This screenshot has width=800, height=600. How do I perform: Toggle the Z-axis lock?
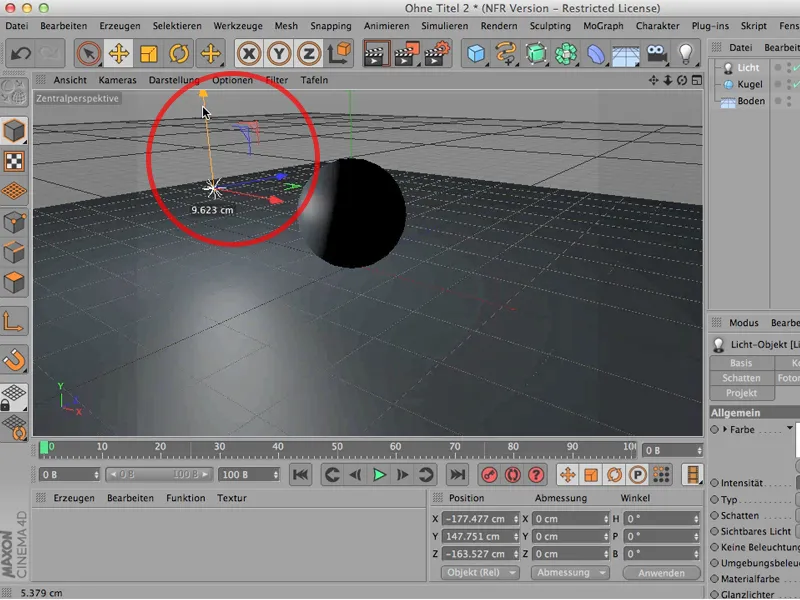coord(310,52)
